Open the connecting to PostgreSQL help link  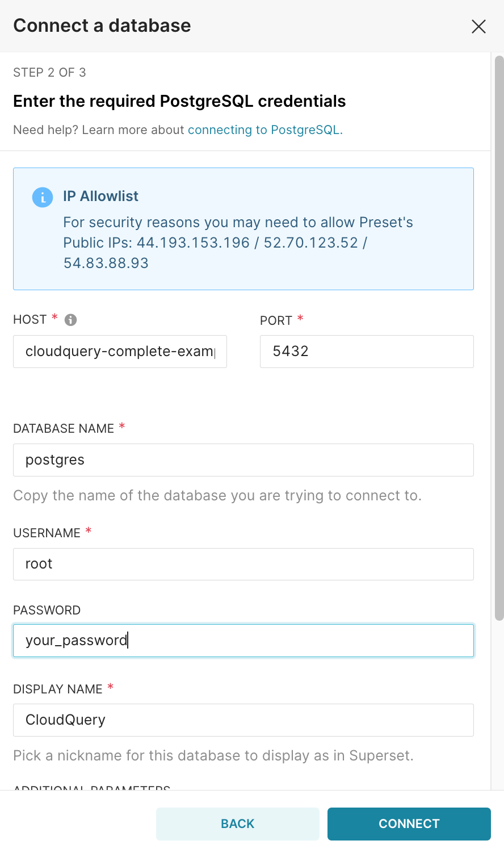tap(265, 130)
